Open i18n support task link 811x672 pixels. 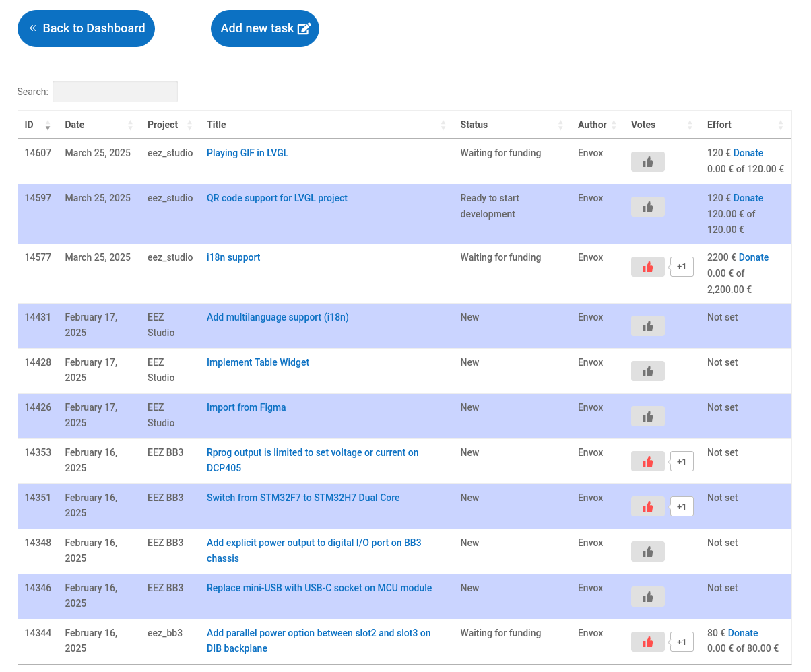point(233,257)
